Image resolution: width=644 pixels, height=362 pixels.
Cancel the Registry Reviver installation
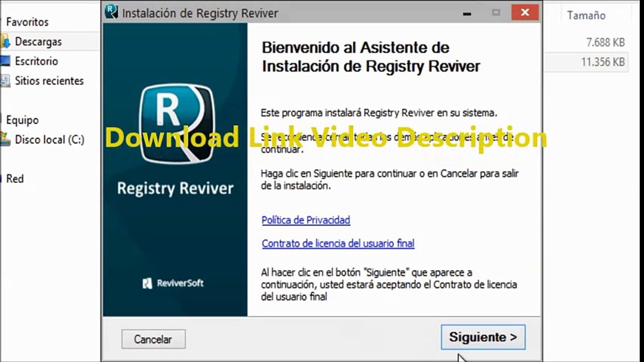[153, 339]
